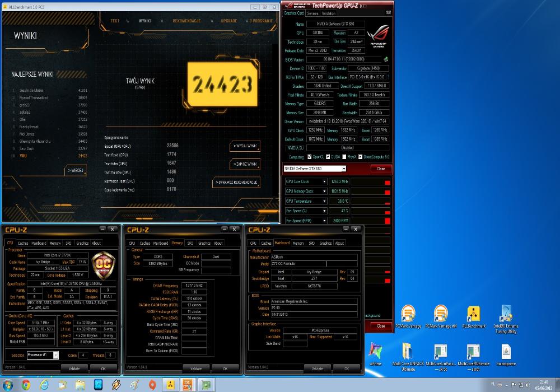This screenshot has width=560, height=392.
Task: Toggle the CUDA checkbox in GPU-Z
Action: (328, 157)
